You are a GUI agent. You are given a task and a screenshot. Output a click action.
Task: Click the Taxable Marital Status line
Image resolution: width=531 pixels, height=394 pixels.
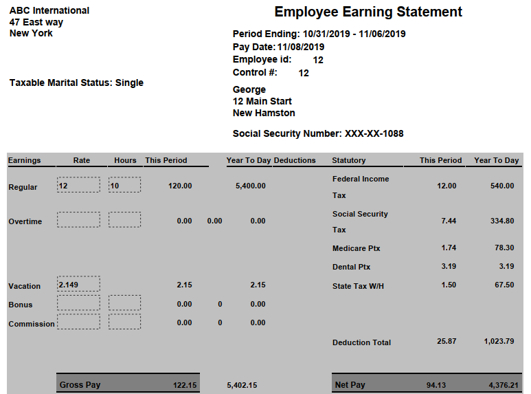[x=77, y=83]
